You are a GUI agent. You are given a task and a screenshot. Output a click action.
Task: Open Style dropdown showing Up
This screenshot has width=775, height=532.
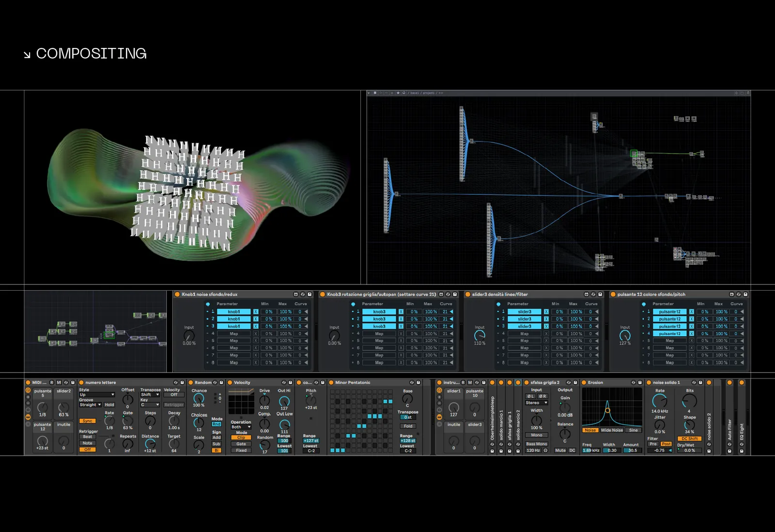coord(97,395)
